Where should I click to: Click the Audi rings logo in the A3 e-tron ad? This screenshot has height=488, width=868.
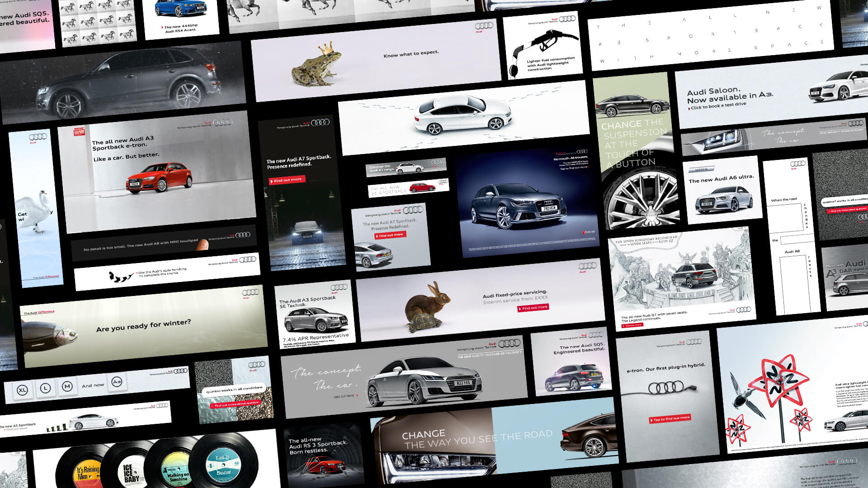click(222, 122)
